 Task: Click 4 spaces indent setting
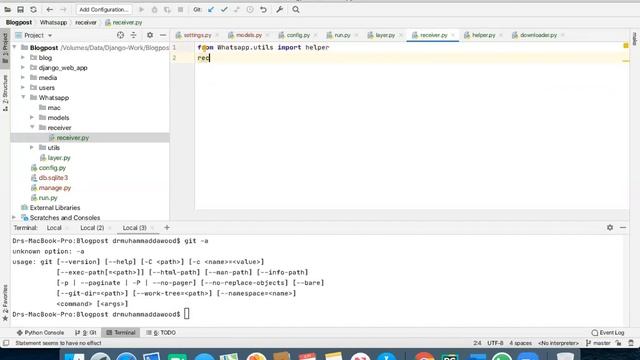pyautogui.click(x=520, y=343)
